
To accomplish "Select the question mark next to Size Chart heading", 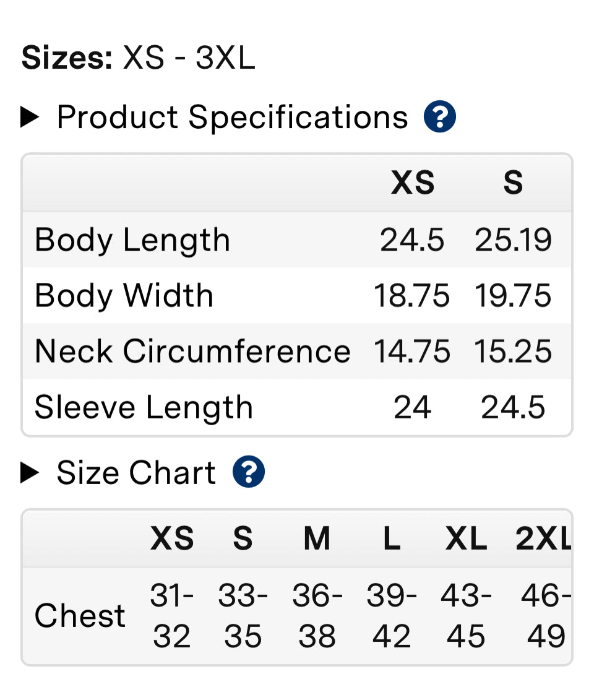I will click(247, 472).
